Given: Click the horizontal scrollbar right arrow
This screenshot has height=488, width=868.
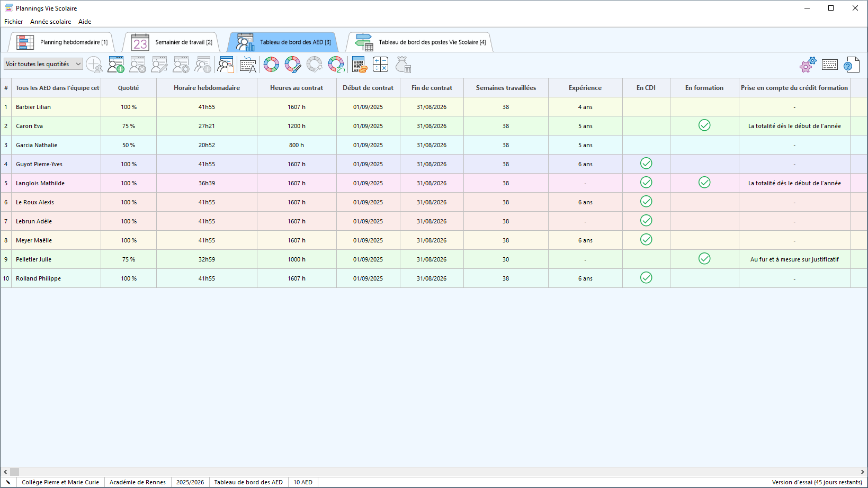Looking at the screenshot, I should click(x=862, y=472).
